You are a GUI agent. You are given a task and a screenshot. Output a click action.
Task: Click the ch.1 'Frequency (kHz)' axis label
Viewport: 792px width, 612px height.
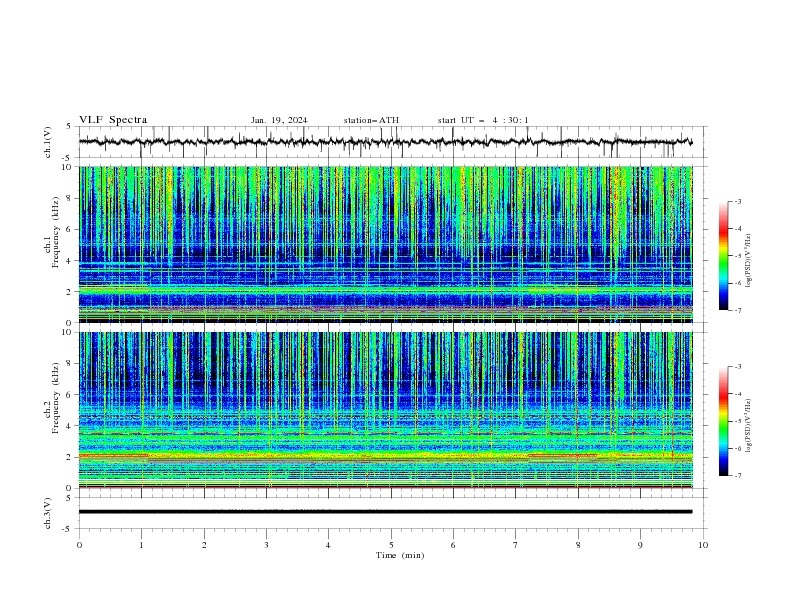pyautogui.click(x=56, y=232)
